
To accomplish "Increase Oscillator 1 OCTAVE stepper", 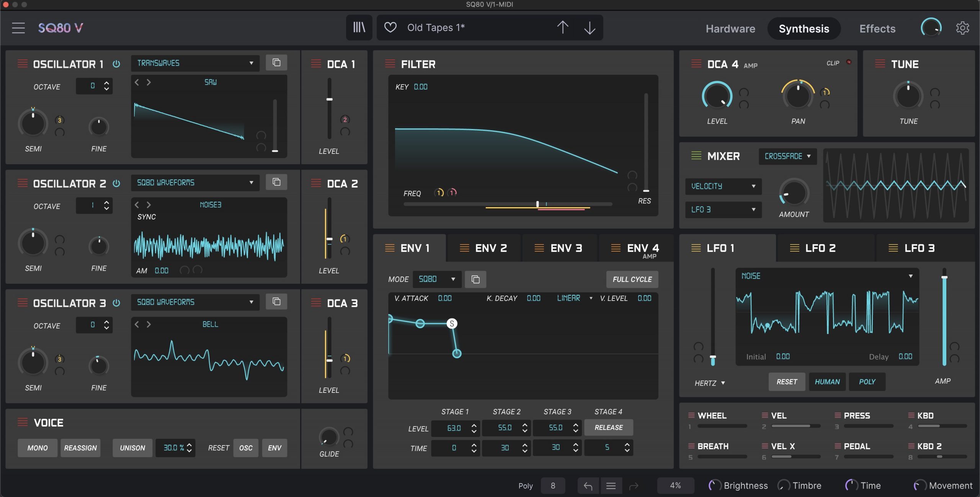I will 106,83.
